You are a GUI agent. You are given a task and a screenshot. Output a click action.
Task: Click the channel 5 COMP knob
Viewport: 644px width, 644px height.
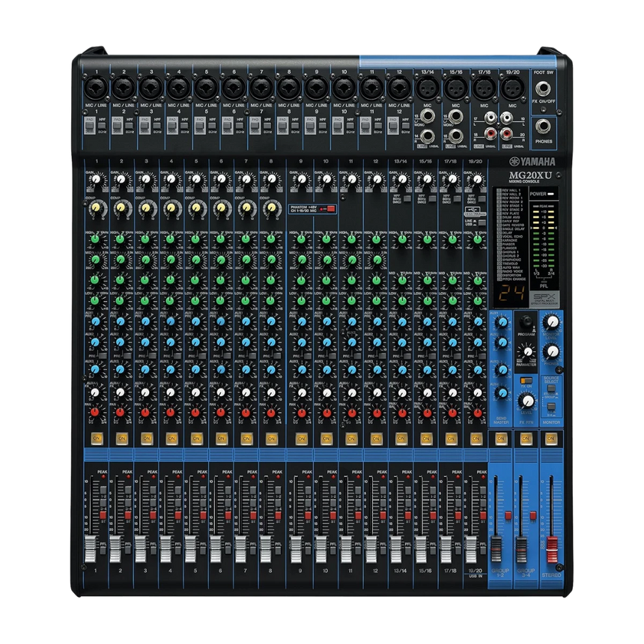point(196,208)
